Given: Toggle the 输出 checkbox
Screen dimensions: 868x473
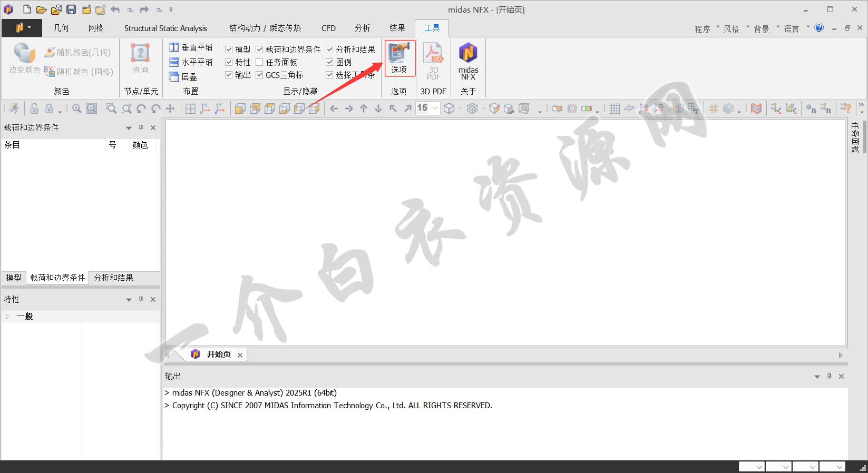Looking at the screenshot, I should [229, 75].
